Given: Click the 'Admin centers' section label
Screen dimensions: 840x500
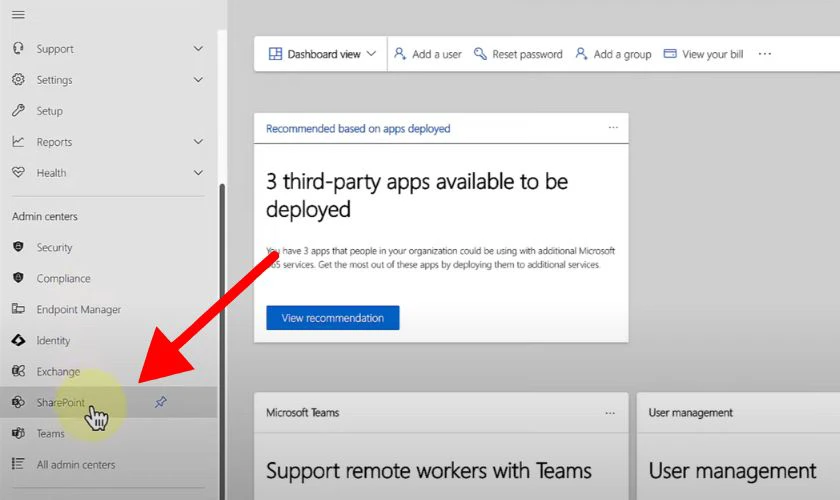Looking at the screenshot, I should 45,217.
